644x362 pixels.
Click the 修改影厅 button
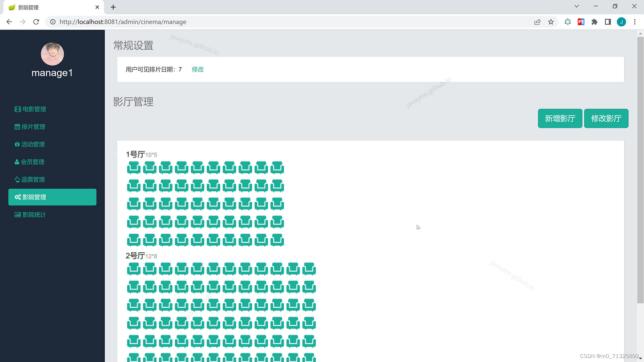pos(606,118)
